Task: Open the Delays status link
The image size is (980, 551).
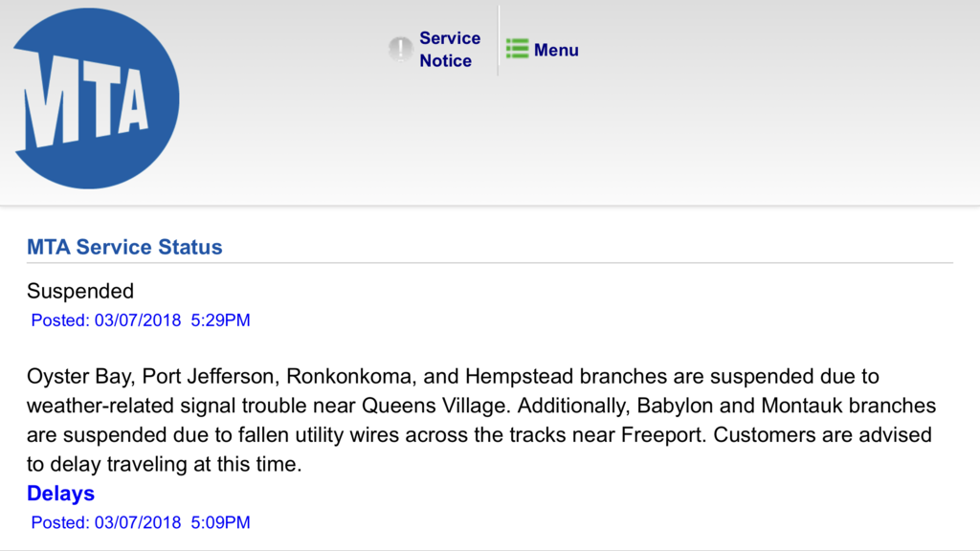Action: (60, 494)
